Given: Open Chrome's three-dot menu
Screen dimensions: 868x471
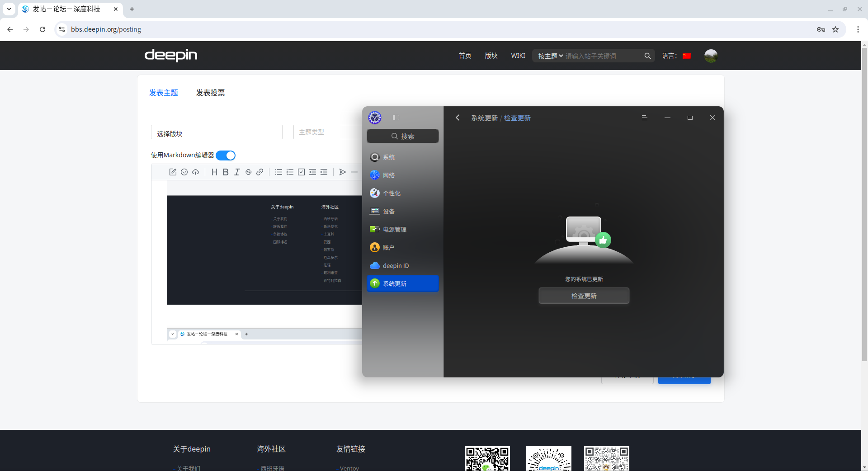Looking at the screenshot, I should tap(858, 29).
